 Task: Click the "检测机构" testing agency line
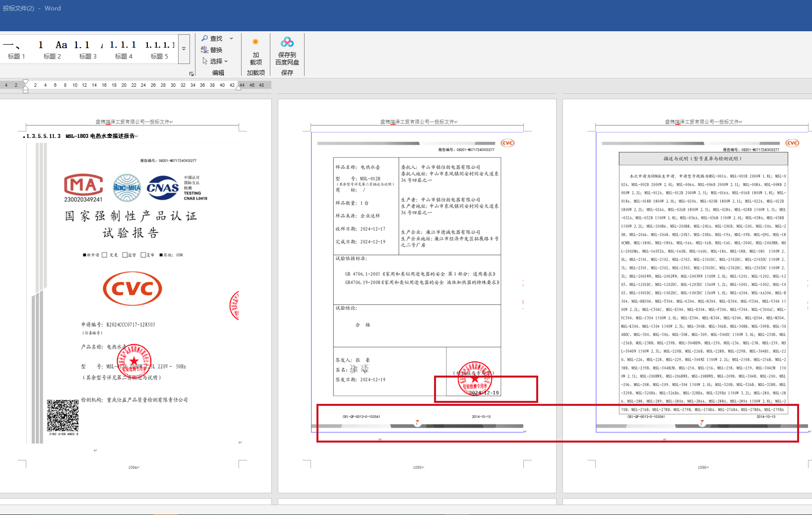pyautogui.click(x=134, y=400)
